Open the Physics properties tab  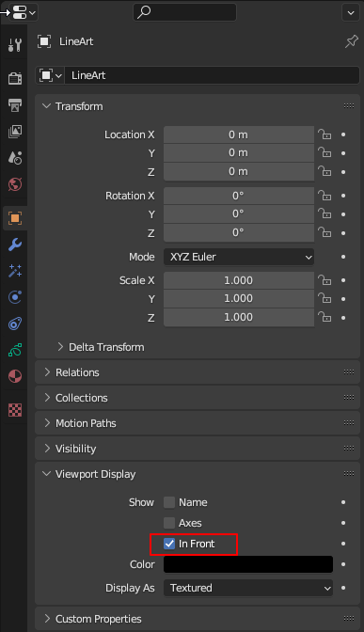click(x=15, y=297)
